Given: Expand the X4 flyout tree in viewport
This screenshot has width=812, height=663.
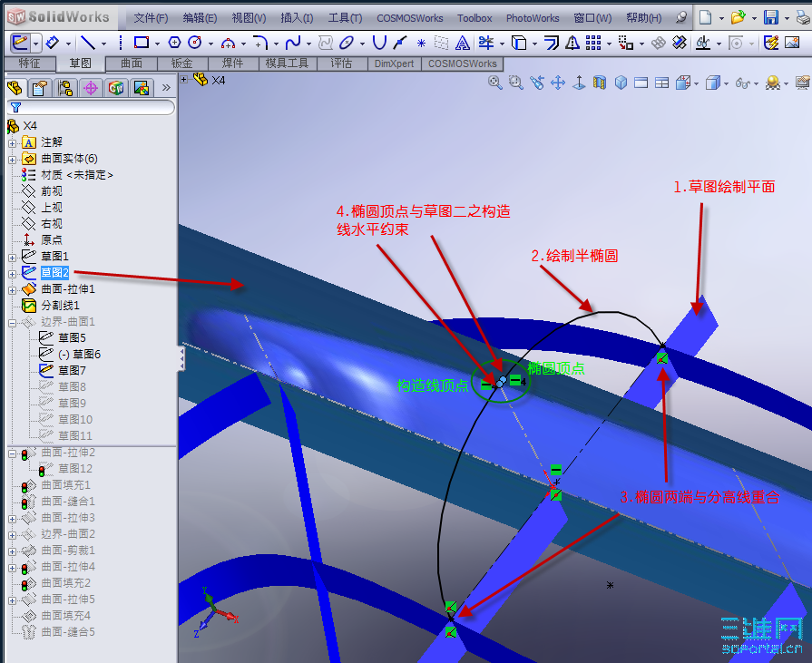Looking at the screenshot, I should click(x=184, y=79).
